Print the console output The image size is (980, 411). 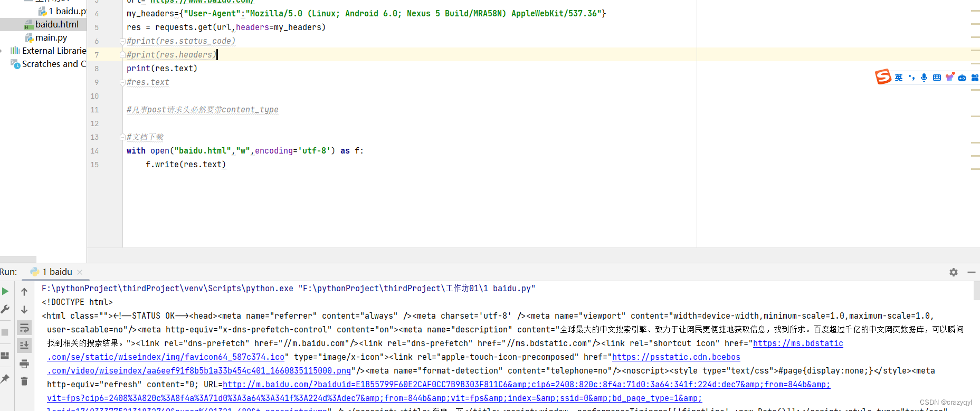click(24, 364)
